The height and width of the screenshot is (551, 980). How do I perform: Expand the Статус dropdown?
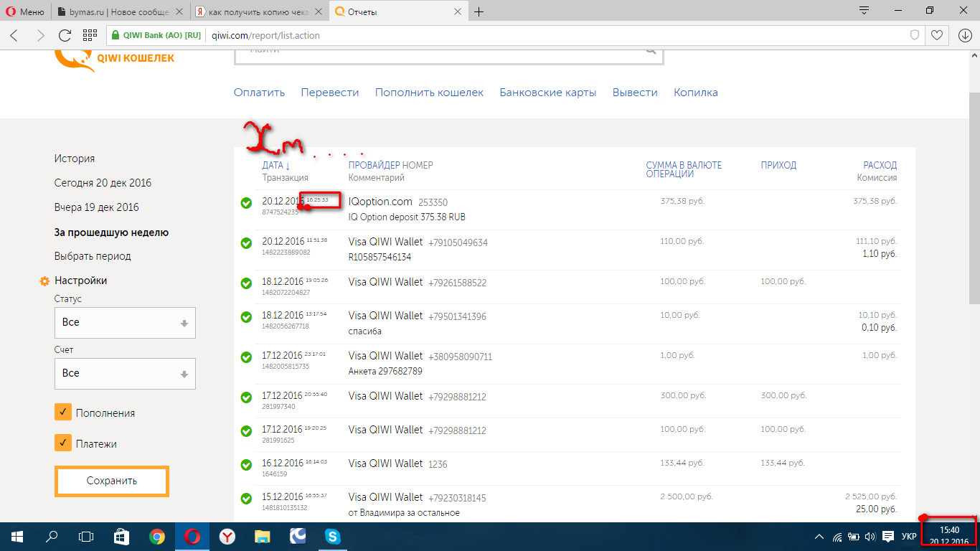tap(125, 323)
